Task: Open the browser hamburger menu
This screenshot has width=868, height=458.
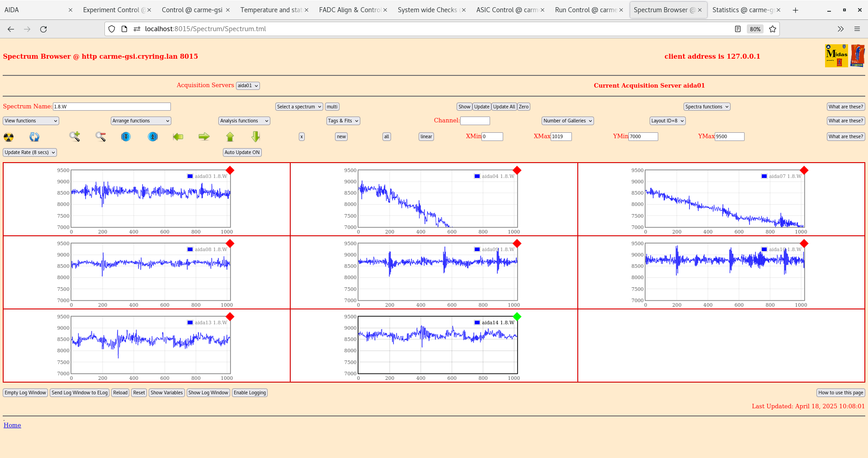Action: pyautogui.click(x=857, y=29)
